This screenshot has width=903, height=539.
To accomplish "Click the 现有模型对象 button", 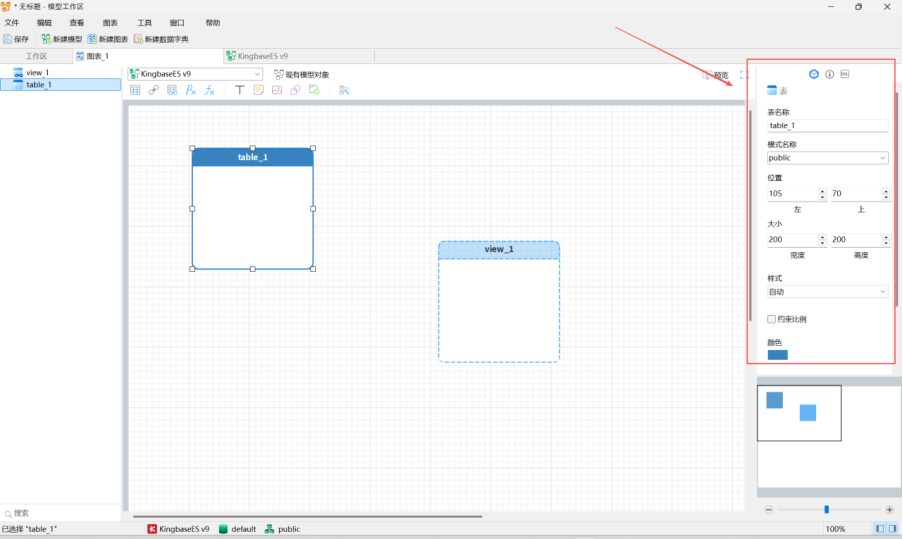I will (301, 74).
